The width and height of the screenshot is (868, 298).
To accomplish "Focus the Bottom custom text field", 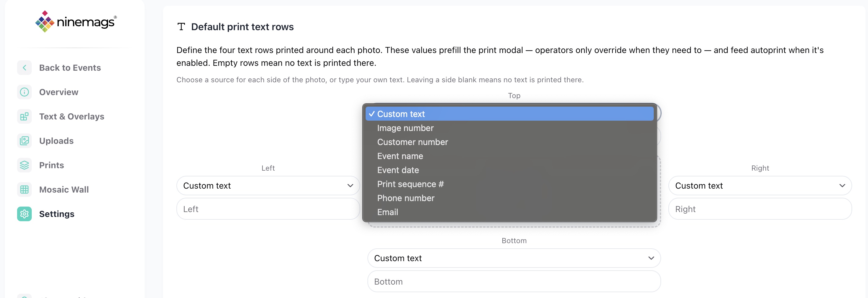I will [x=514, y=282].
